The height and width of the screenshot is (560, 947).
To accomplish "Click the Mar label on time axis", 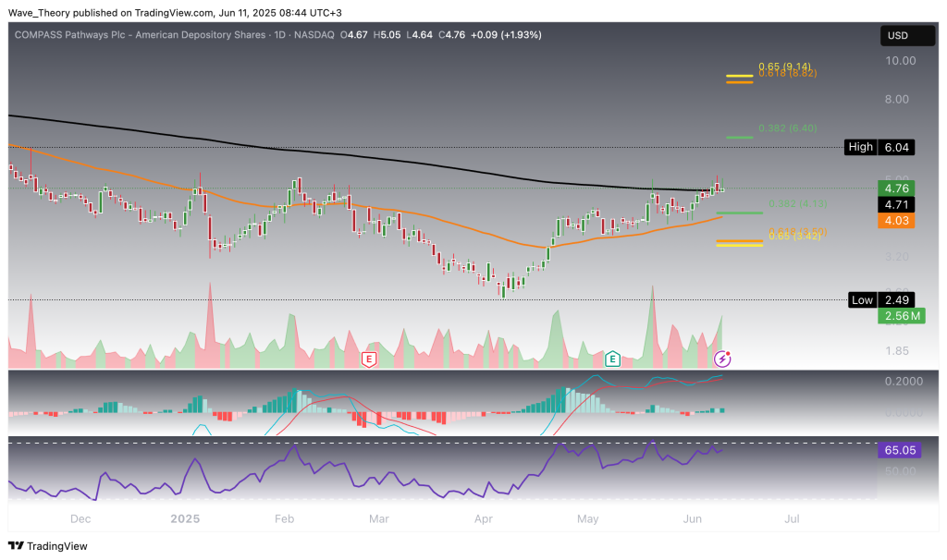I will 378,519.
